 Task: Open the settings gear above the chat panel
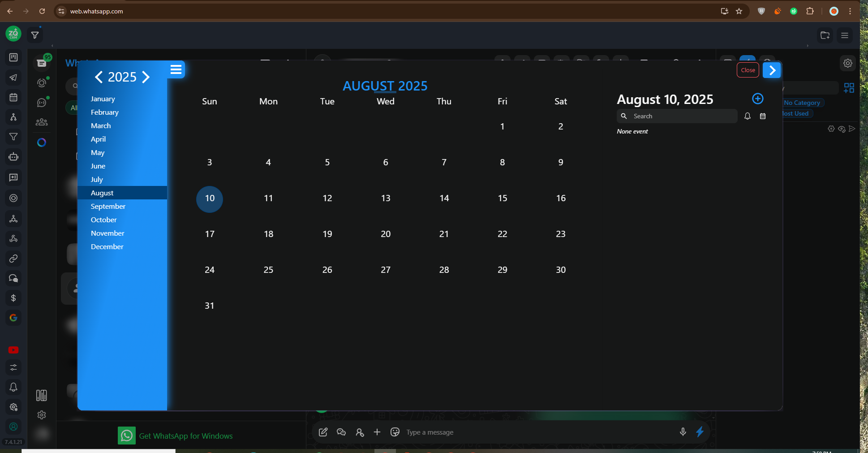tap(847, 63)
